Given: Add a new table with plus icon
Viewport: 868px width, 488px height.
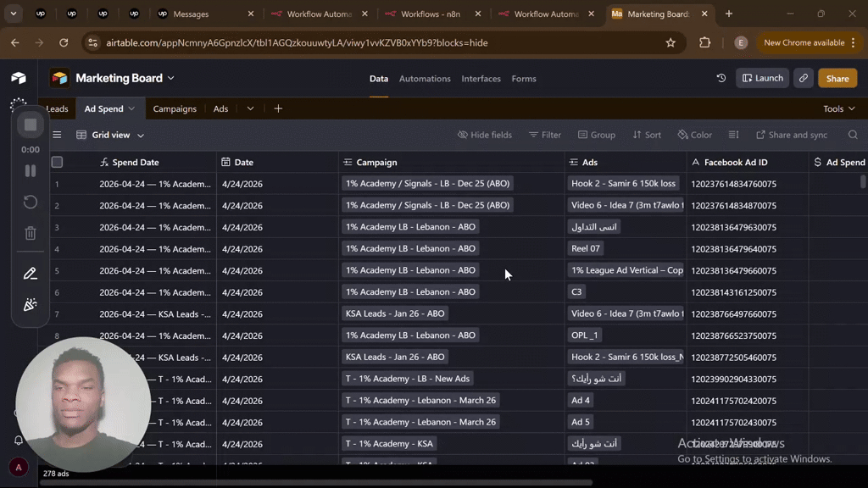Looking at the screenshot, I should click(x=278, y=108).
